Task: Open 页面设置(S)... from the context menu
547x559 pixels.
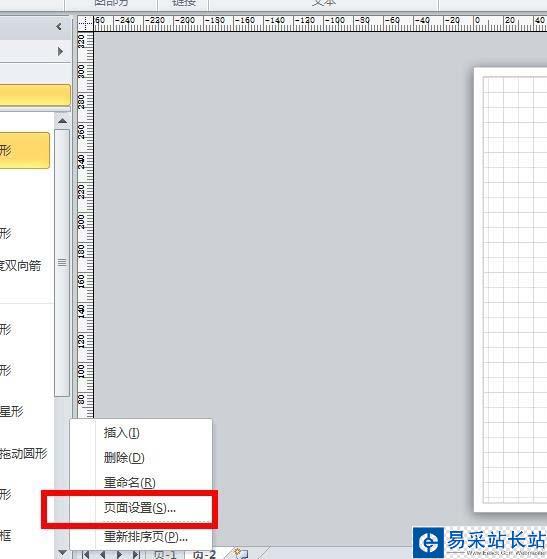Action: [x=139, y=508]
